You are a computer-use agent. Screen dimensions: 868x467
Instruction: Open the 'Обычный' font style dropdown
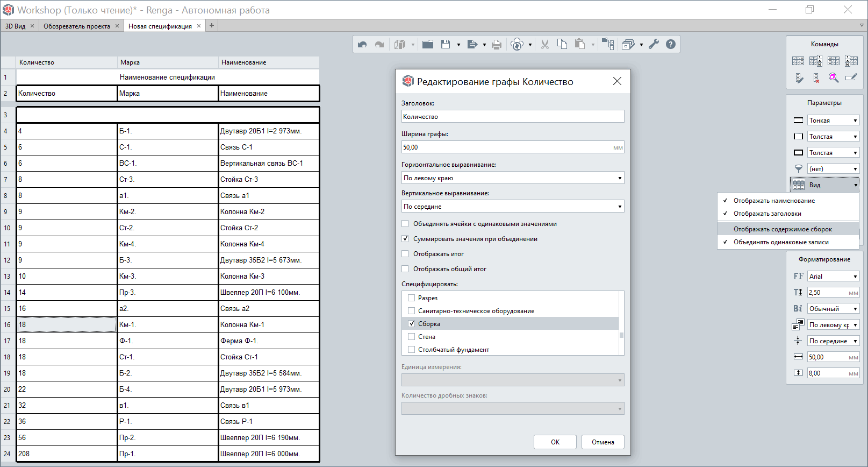click(833, 309)
